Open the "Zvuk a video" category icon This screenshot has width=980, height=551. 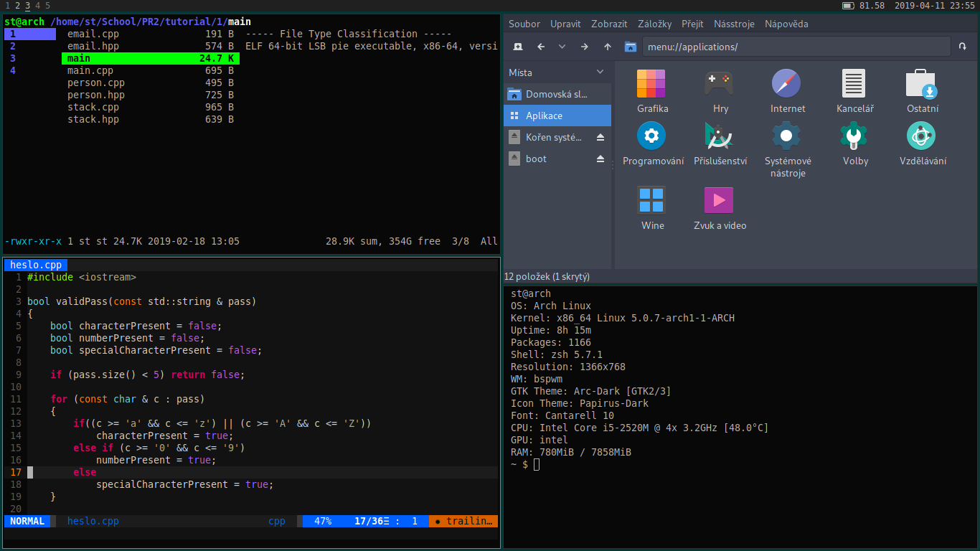(x=718, y=201)
